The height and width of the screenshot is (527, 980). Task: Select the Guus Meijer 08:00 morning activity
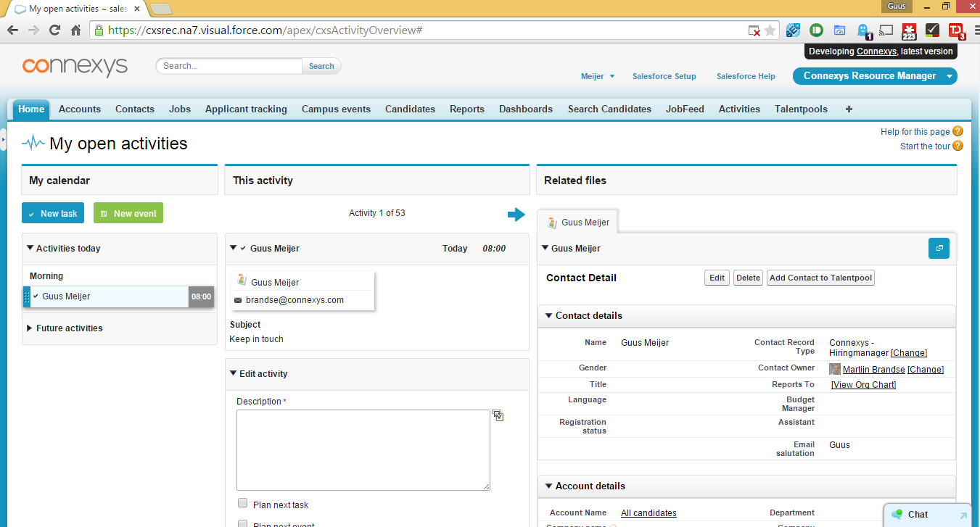click(118, 296)
